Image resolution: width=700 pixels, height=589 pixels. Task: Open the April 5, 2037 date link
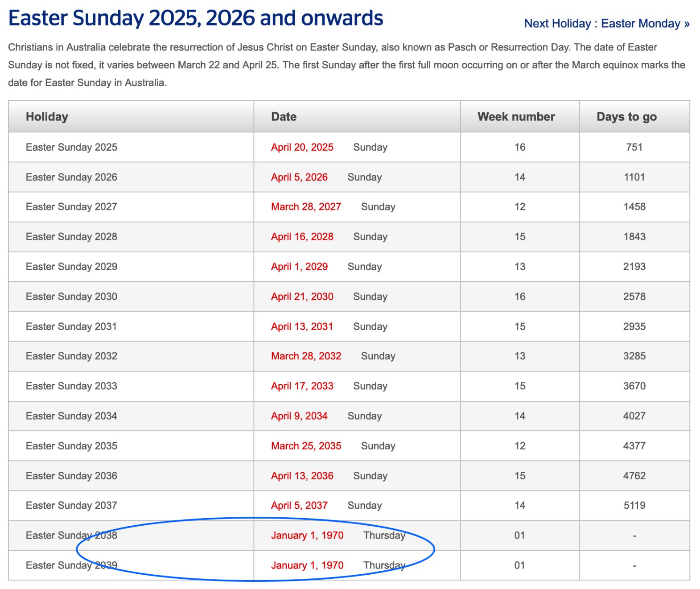click(299, 505)
